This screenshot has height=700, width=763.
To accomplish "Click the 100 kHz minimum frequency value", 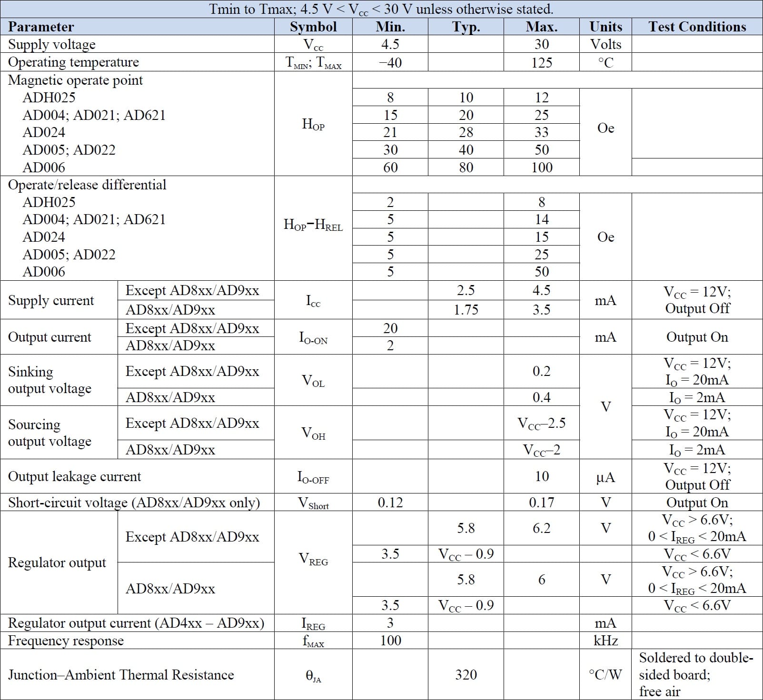I will tap(390, 641).
